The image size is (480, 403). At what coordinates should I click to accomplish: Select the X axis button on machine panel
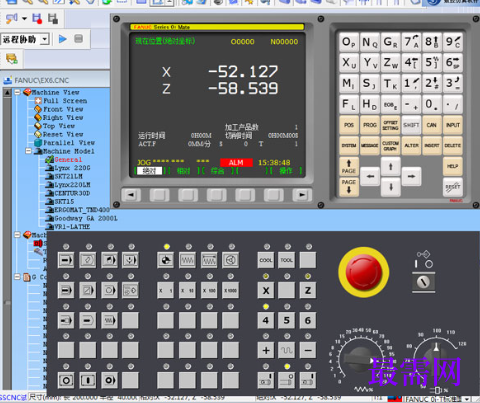pos(266,290)
